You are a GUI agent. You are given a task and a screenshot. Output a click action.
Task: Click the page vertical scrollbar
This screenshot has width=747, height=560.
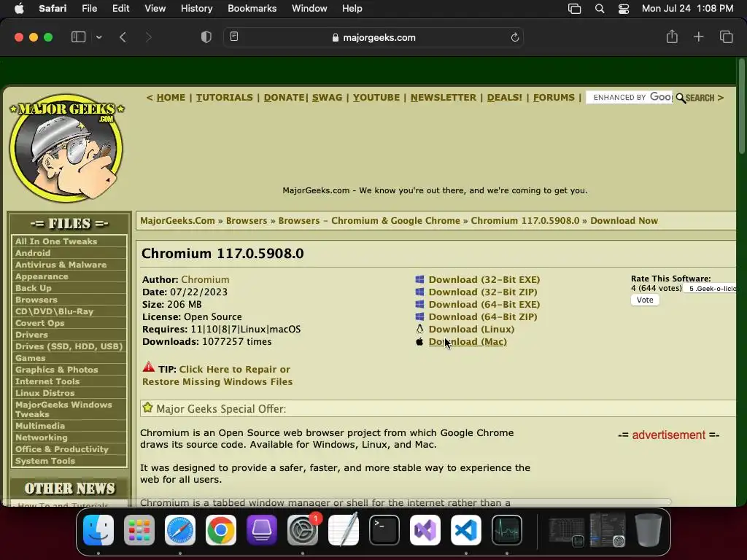pyautogui.click(x=741, y=106)
